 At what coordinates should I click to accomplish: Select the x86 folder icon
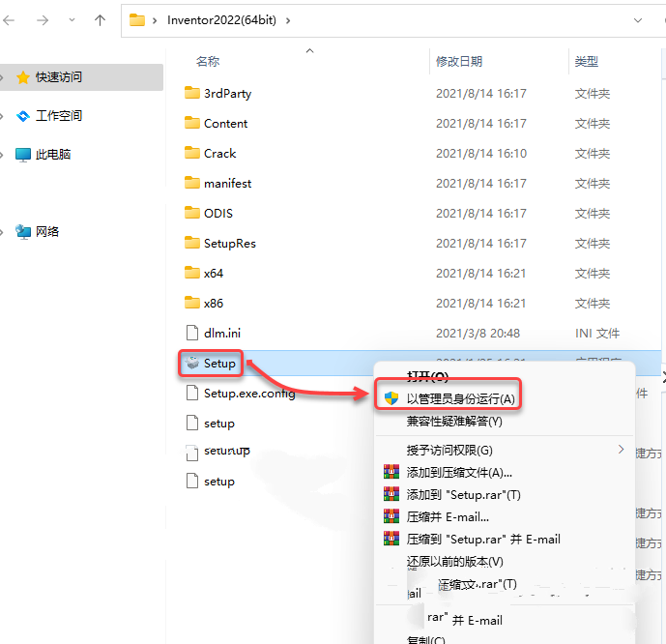point(192,303)
